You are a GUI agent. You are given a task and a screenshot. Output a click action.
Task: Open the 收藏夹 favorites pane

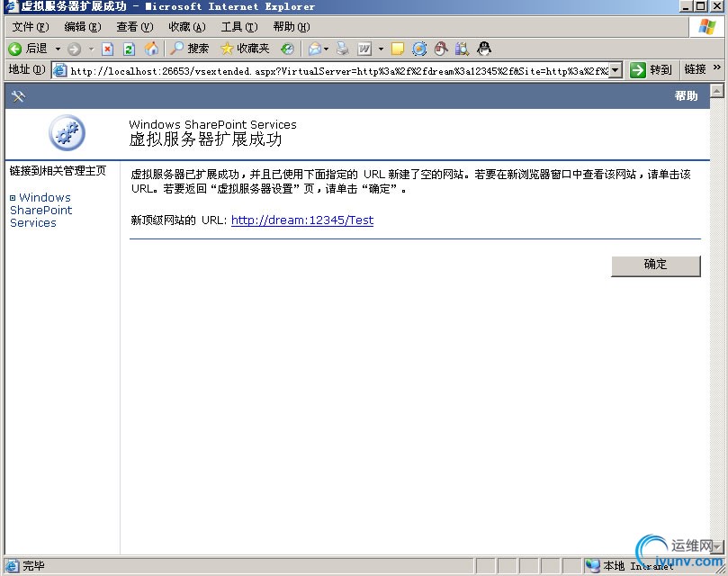(x=245, y=49)
